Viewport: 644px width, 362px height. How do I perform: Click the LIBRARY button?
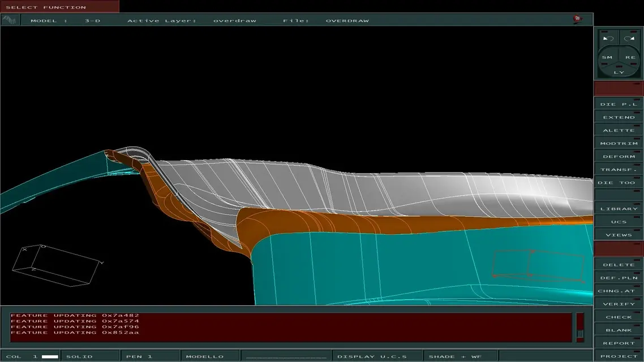(619, 209)
